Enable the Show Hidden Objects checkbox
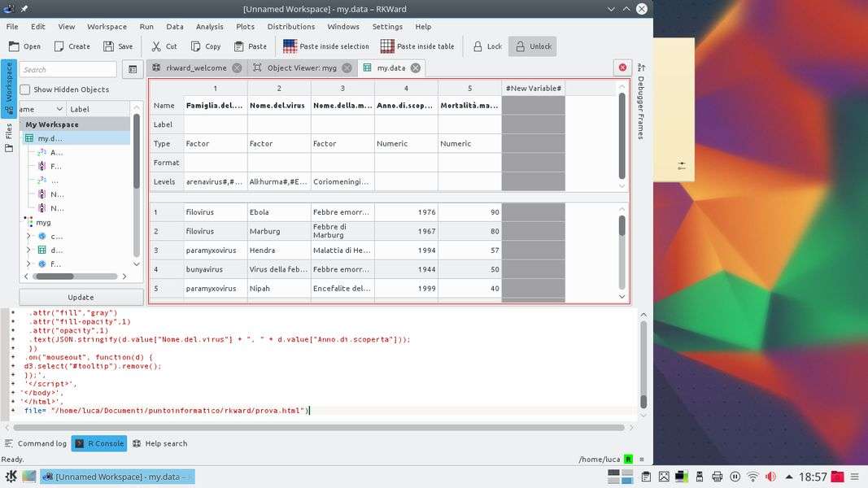 pyautogui.click(x=25, y=89)
